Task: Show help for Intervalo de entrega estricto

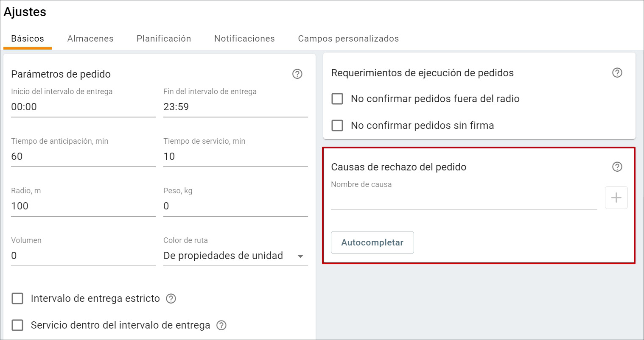Action: tap(171, 298)
